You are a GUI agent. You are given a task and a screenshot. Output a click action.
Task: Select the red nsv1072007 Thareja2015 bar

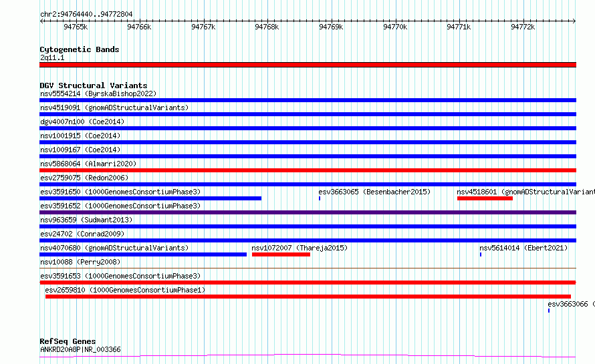pyautogui.click(x=281, y=254)
